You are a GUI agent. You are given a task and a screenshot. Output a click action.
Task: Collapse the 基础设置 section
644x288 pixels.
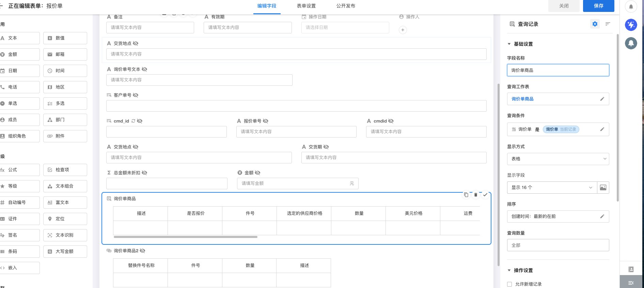click(509, 44)
